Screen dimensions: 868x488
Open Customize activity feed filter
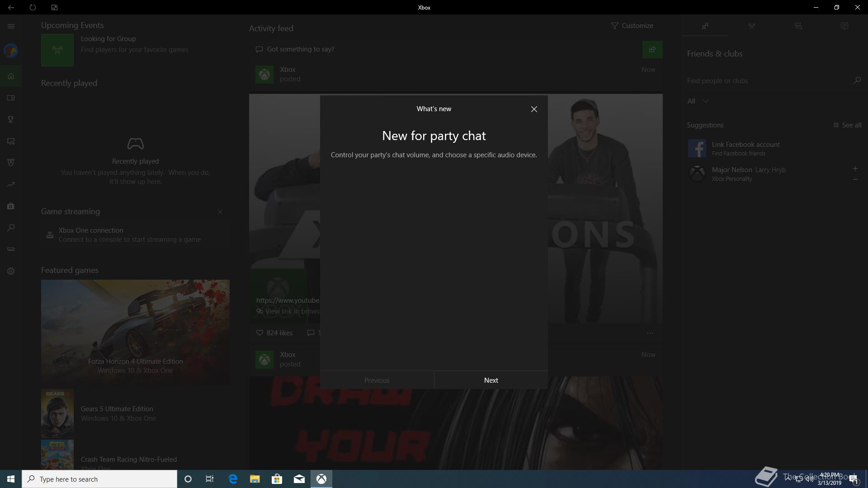(x=632, y=26)
